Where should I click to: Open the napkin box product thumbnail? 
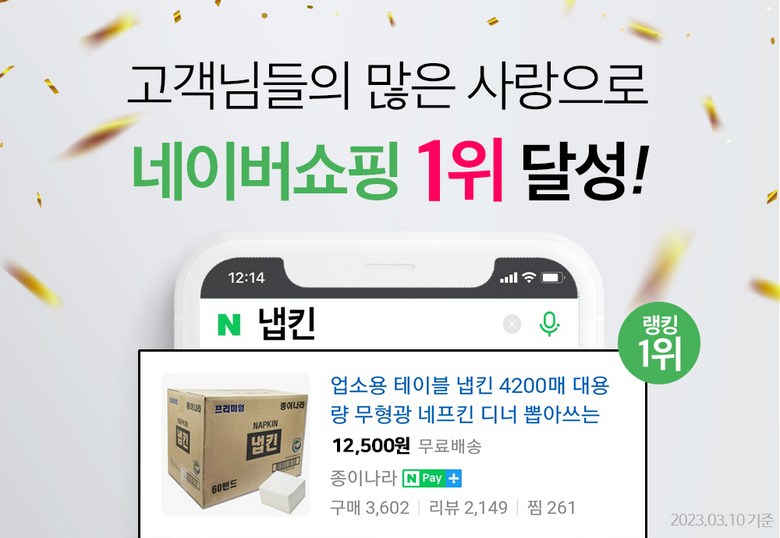pos(236,445)
